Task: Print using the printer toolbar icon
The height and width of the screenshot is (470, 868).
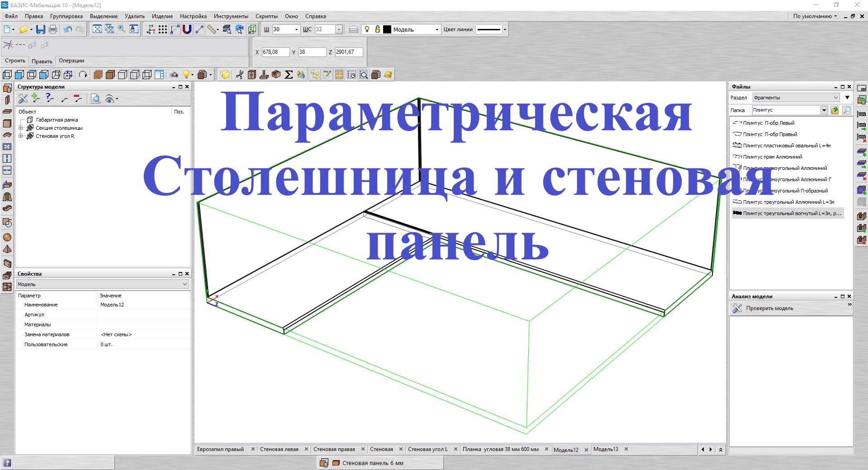Action: [x=53, y=29]
